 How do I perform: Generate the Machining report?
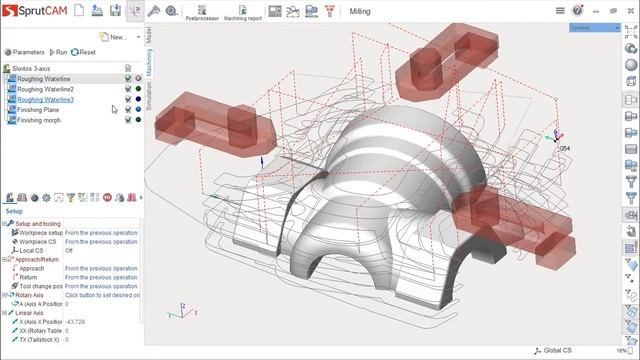(242, 13)
